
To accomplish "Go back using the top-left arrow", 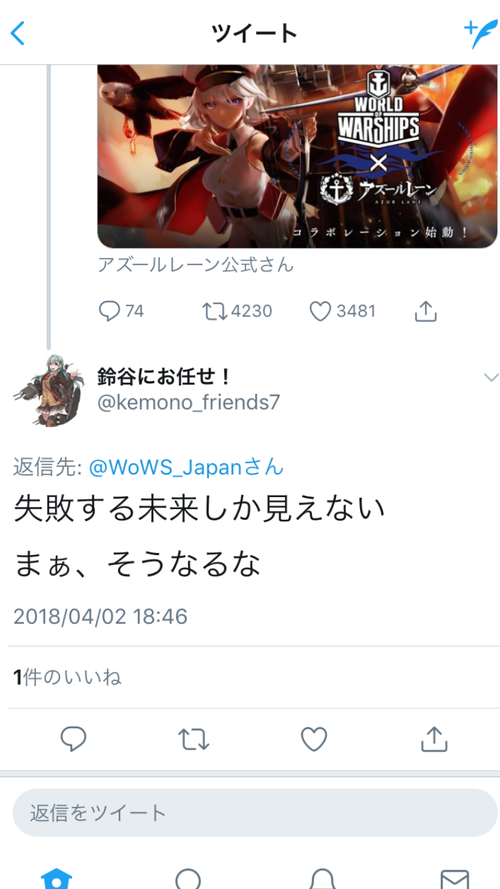I will coord(18,33).
